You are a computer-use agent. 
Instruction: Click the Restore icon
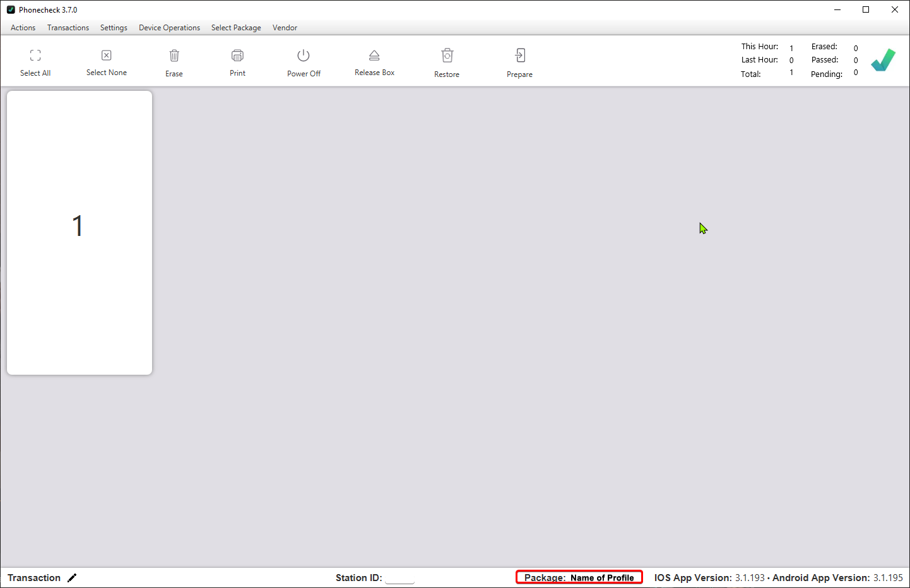[447, 56]
